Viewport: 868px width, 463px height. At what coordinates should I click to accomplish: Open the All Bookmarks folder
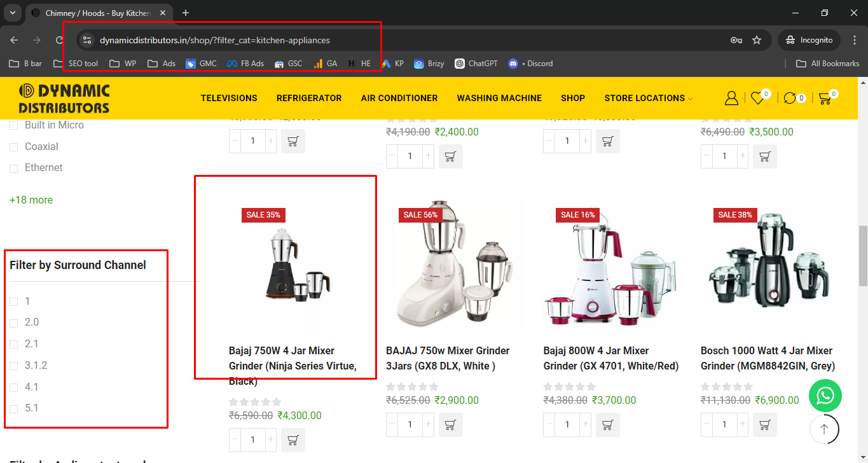point(828,64)
